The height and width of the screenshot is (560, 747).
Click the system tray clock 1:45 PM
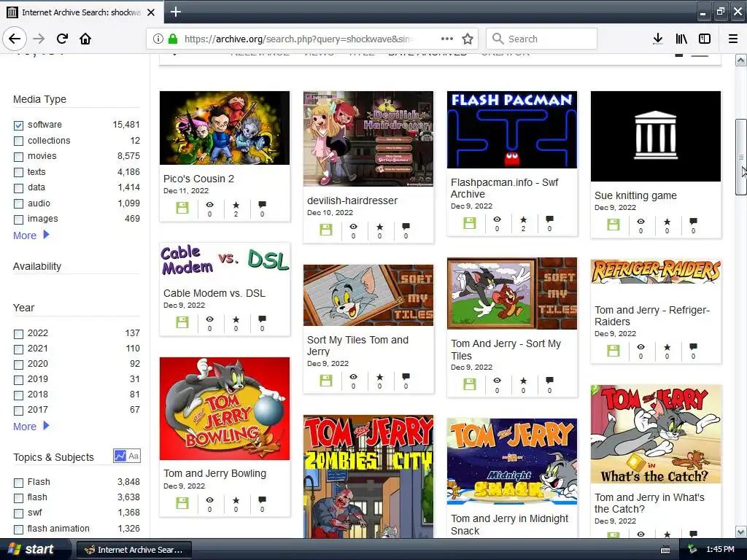[720, 550]
